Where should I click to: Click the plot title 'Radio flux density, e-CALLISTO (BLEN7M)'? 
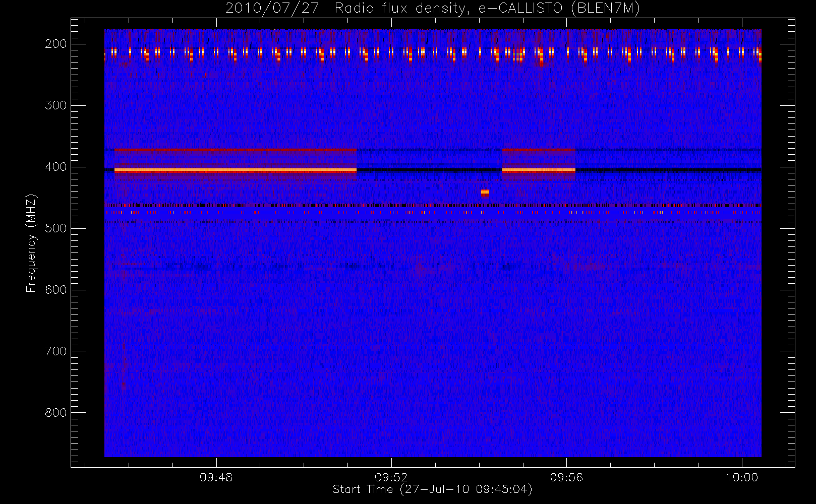coord(487,9)
